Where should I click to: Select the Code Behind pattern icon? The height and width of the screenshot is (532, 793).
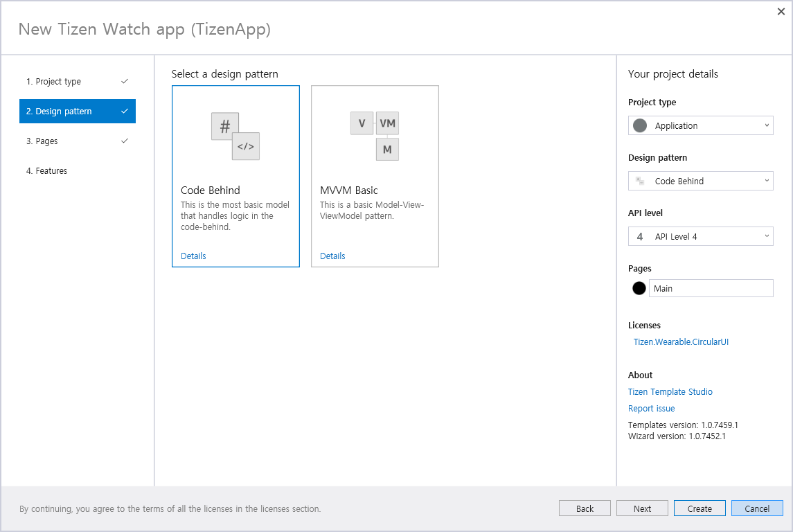point(235,136)
